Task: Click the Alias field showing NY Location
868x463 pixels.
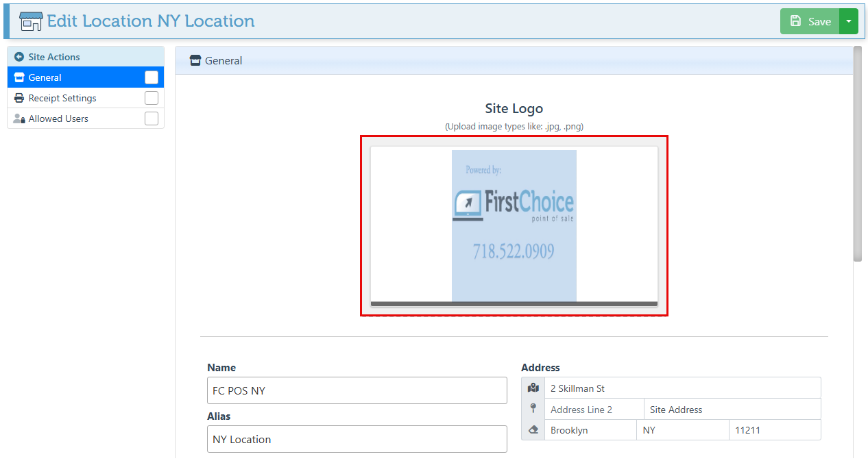Action: [357, 439]
